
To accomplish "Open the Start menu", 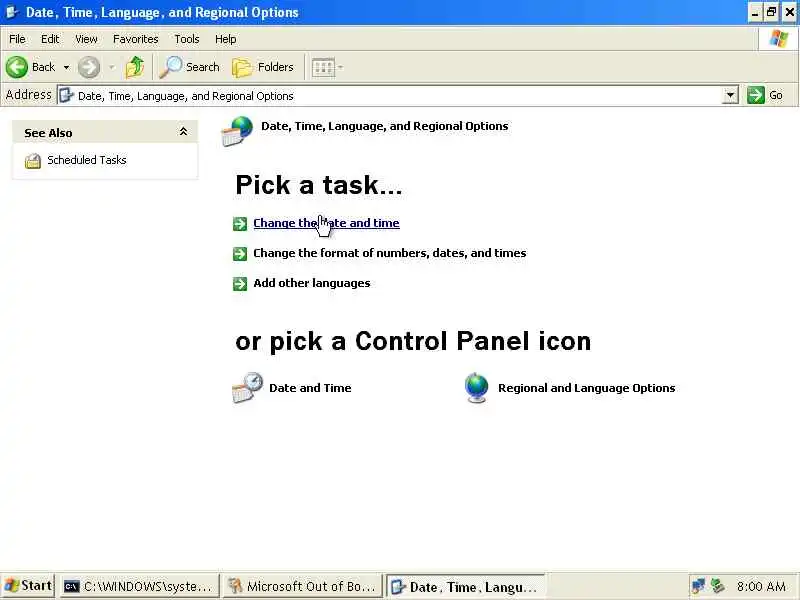I will click(x=28, y=586).
